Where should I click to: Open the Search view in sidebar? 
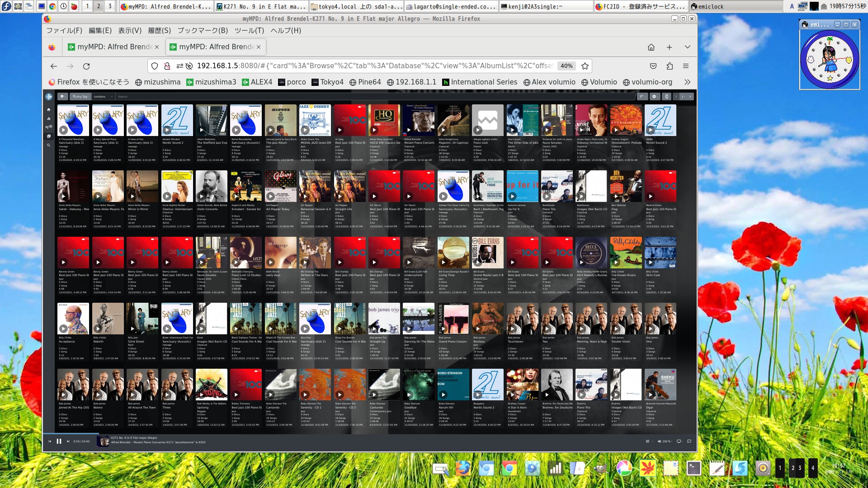click(x=49, y=145)
